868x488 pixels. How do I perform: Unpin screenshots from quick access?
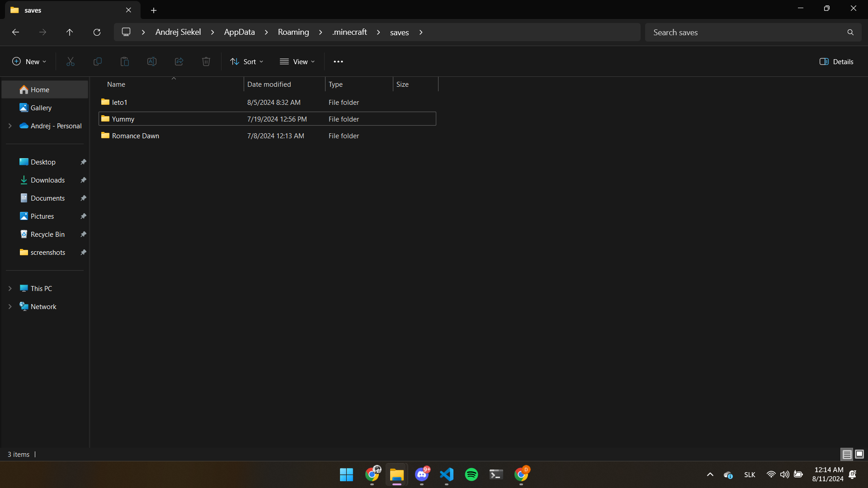(83, 252)
